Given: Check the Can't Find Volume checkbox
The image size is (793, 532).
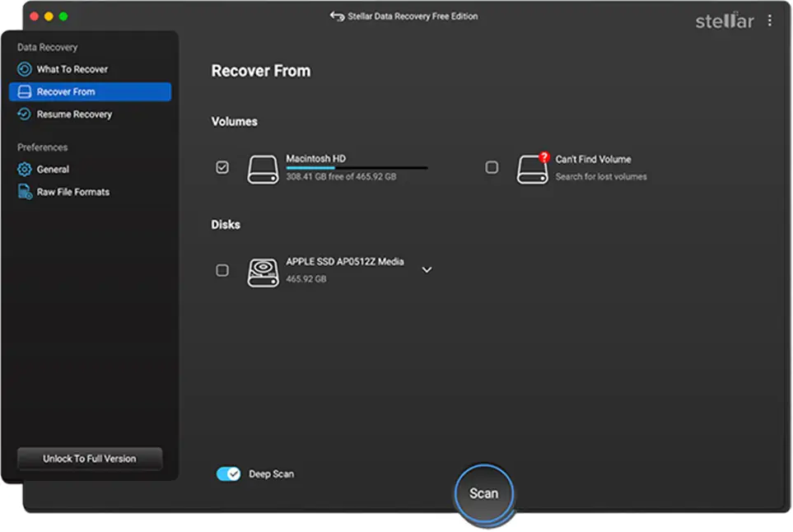Looking at the screenshot, I should 492,167.
